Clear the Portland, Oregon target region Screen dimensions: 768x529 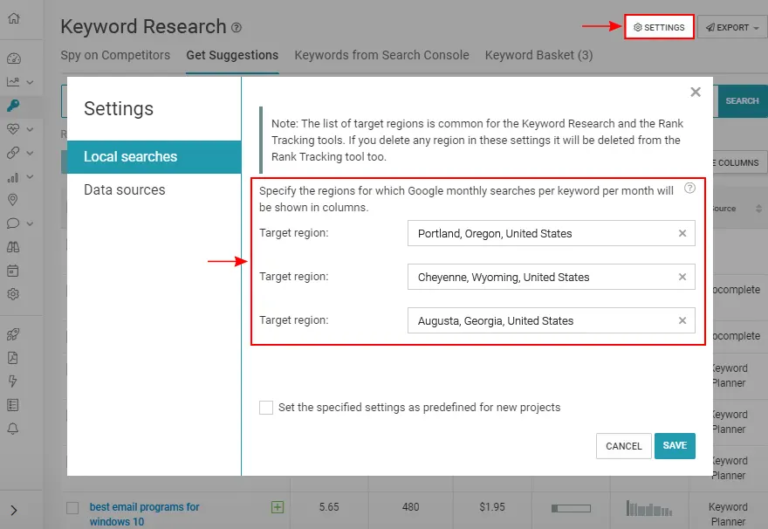[x=682, y=234]
